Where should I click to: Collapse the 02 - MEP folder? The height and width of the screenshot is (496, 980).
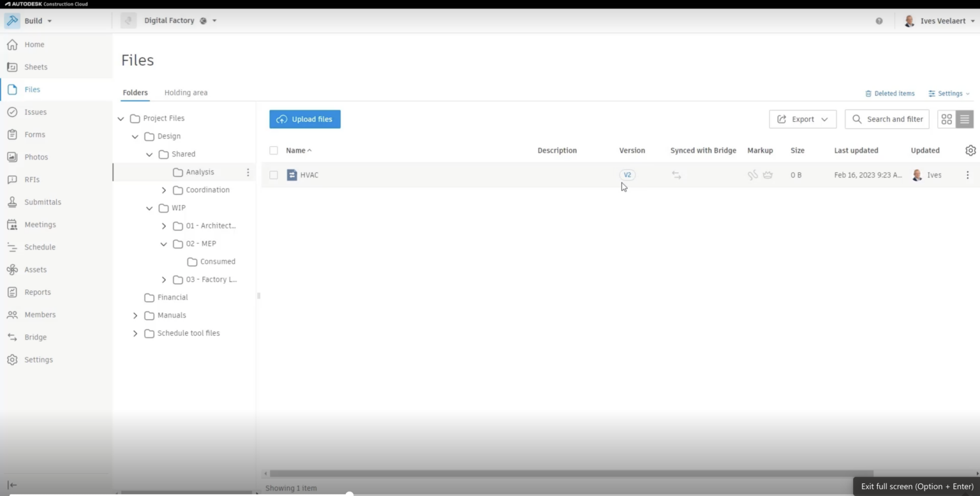tap(164, 243)
